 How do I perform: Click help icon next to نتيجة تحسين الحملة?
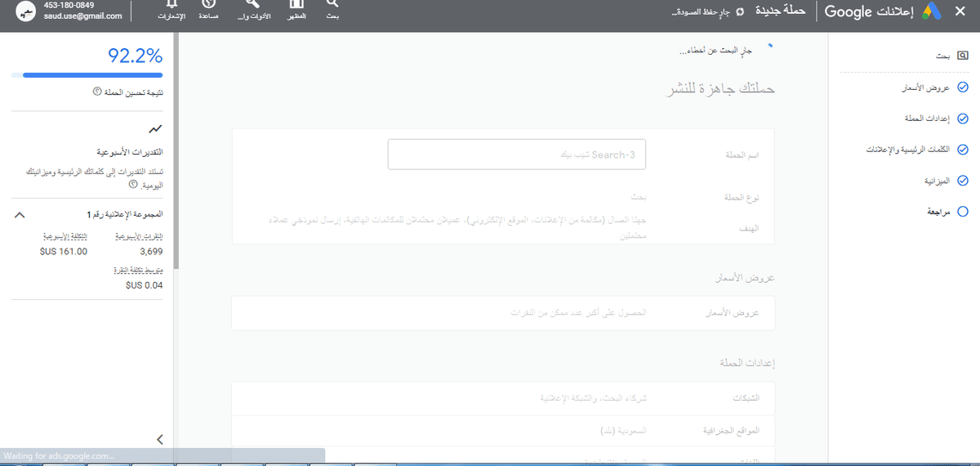click(x=97, y=92)
